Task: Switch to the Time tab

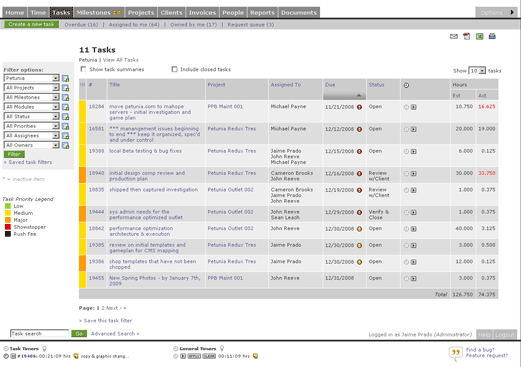Action: [x=38, y=13]
